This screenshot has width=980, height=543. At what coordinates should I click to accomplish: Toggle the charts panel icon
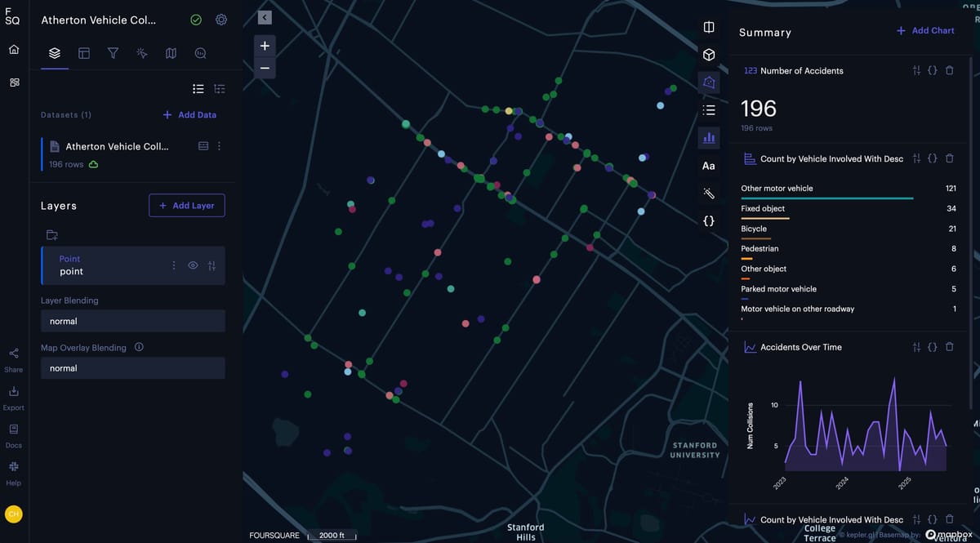(709, 137)
